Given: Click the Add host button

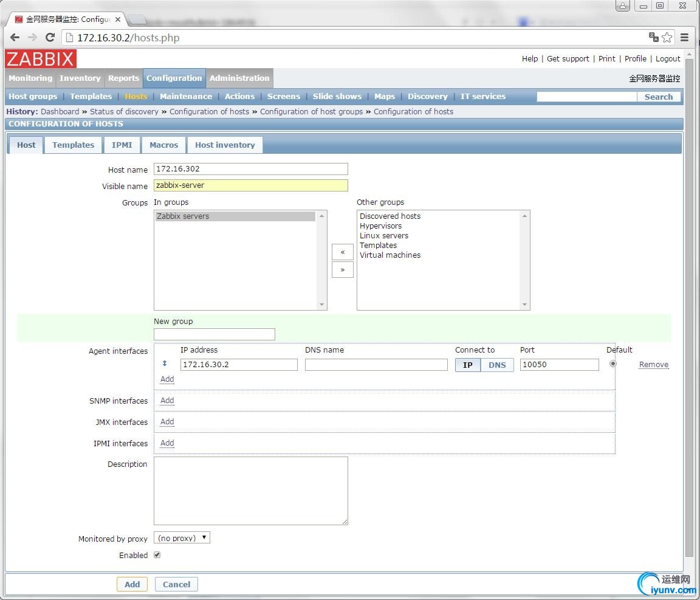Looking at the screenshot, I should [x=132, y=584].
